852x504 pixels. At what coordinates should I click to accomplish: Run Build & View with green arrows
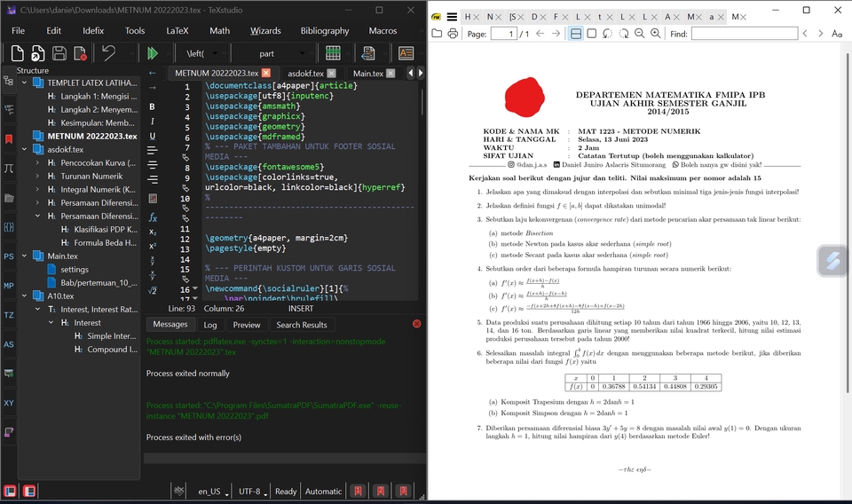click(153, 53)
